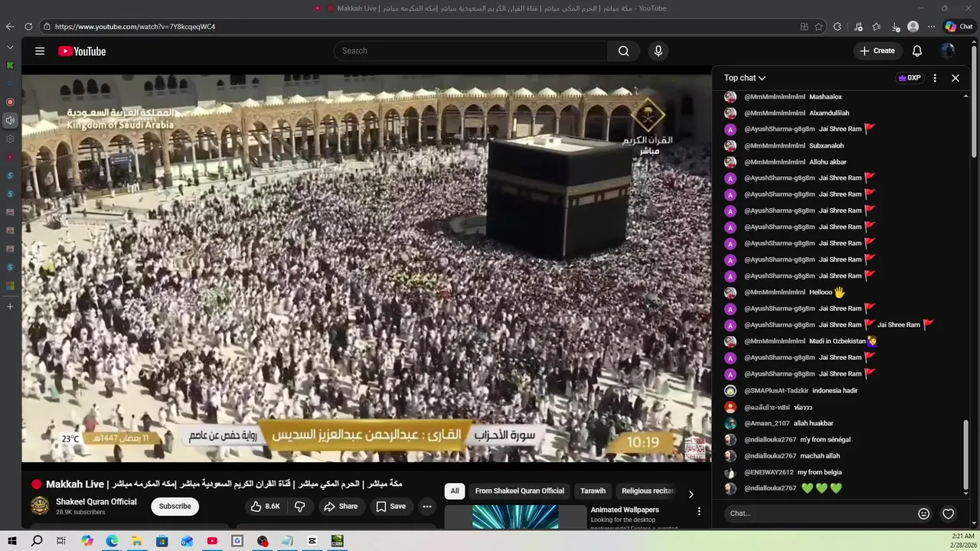Like the Makkah Live video
This screenshot has height=551, width=980.
coord(266,507)
